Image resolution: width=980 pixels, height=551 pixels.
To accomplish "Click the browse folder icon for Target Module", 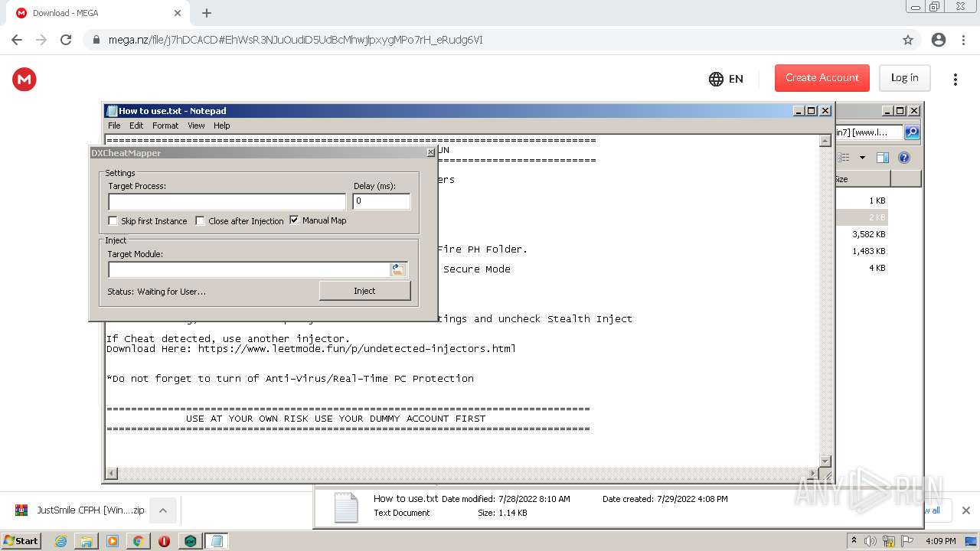I will pyautogui.click(x=397, y=269).
